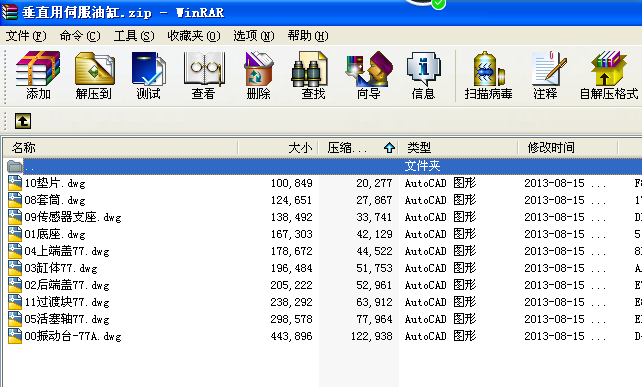Select file name 08套筒.dwg
This screenshot has height=387, width=642.
[55, 200]
